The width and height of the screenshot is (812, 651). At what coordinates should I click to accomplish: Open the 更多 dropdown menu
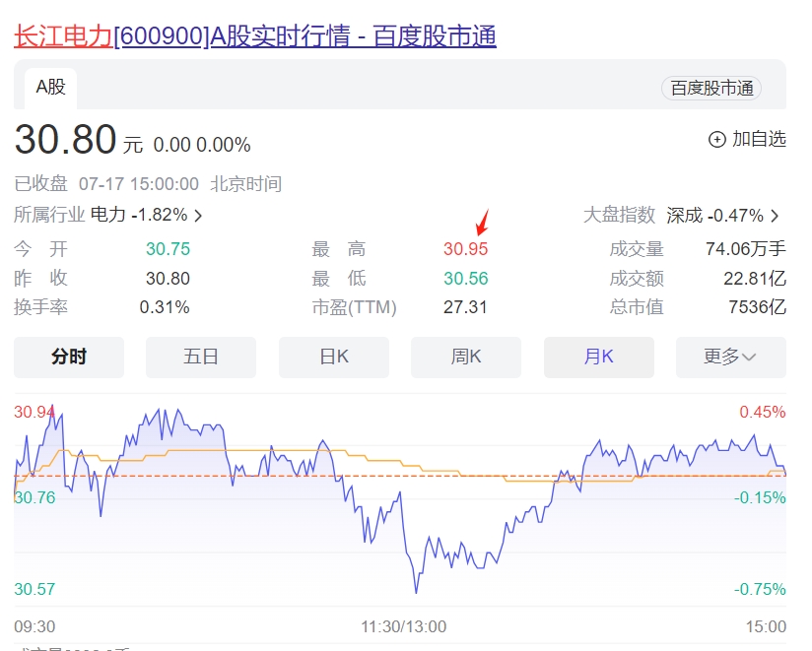coord(730,357)
